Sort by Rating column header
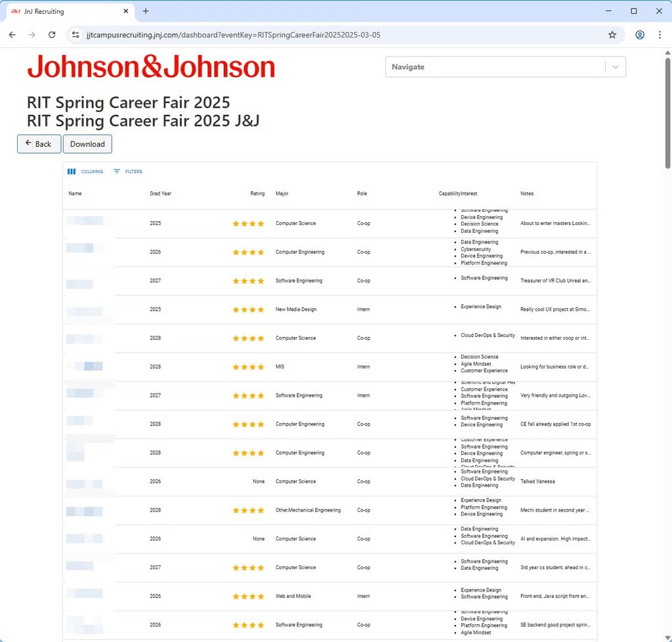This screenshot has height=642, width=672. point(257,193)
